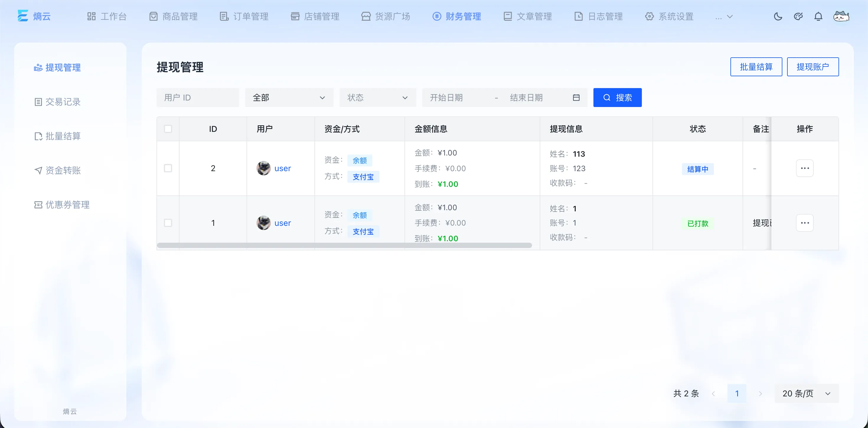Viewport: 868px width, 428px height.
Task: Click 余额 tag in row ID 1
Action: (x=360, y=215)
